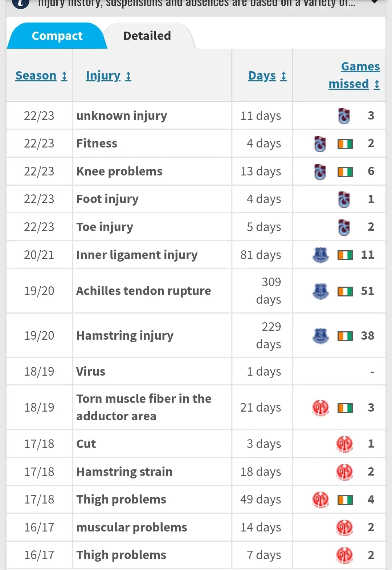The height and width of the screenshot is (570, 392).
Task: Click the Virus injury row text
Action: [x=91, y=372]
